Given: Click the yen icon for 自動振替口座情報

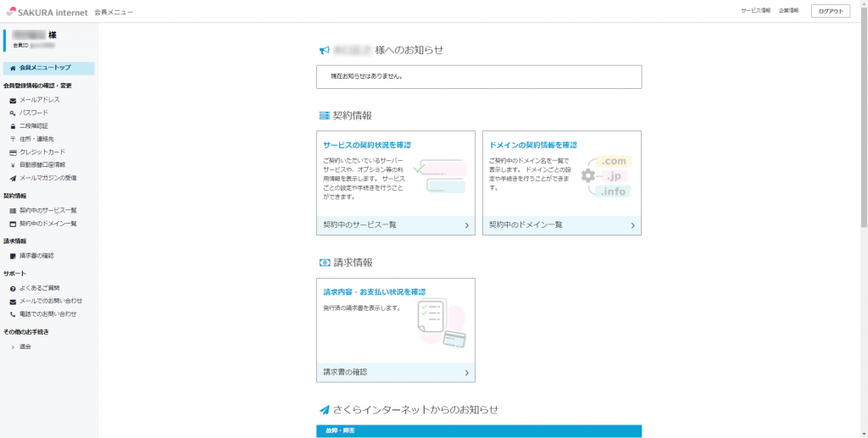Looking at the screenshot, I should 13,165.
